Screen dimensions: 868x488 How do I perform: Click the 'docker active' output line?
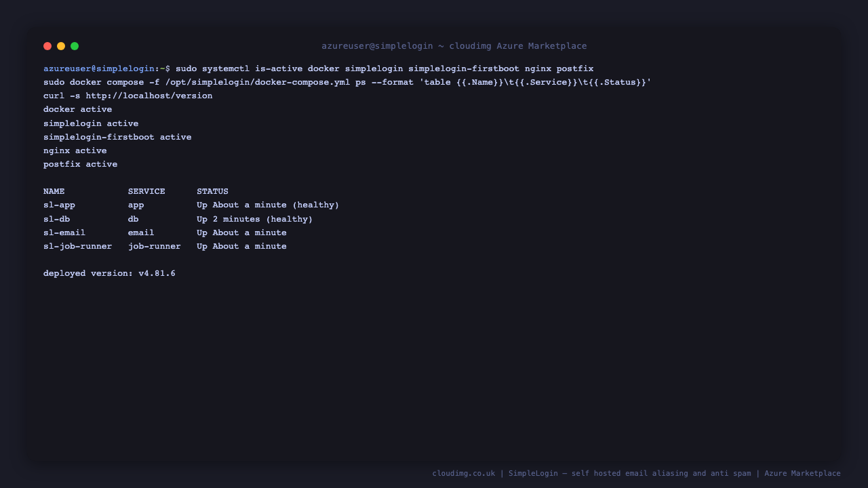click(x=78, y=109)
